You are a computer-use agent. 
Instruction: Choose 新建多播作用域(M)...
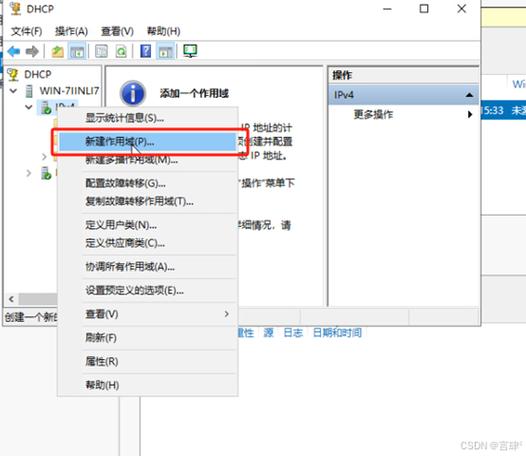[x=148, y=160]
